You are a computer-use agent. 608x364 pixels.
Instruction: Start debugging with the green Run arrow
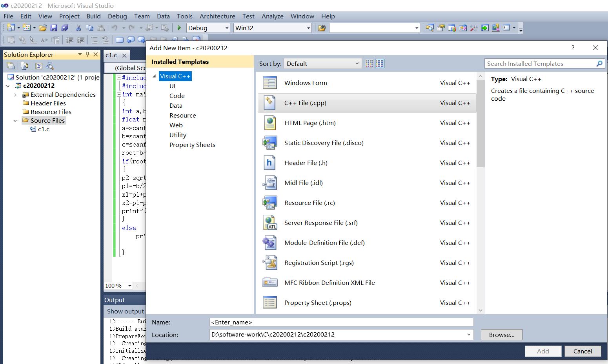coord(179,28)
